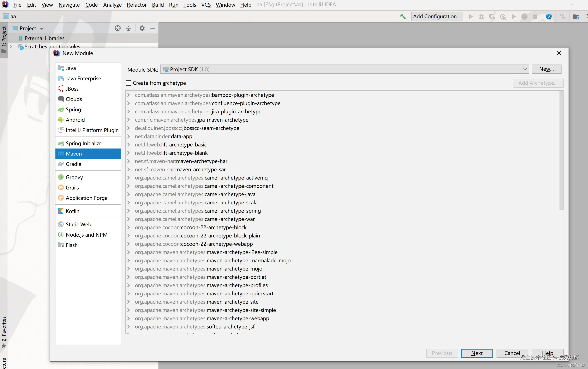
Task: Hide the Project panel with minus icon
Action: pyautogui.click(x=153, y=28)
